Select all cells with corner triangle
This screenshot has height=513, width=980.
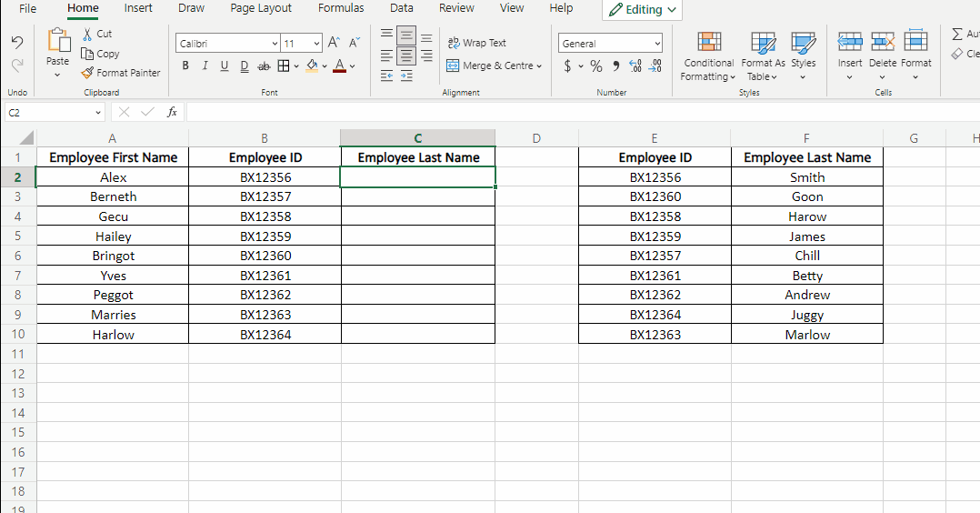pyautogui.click(x=26, y=138)
